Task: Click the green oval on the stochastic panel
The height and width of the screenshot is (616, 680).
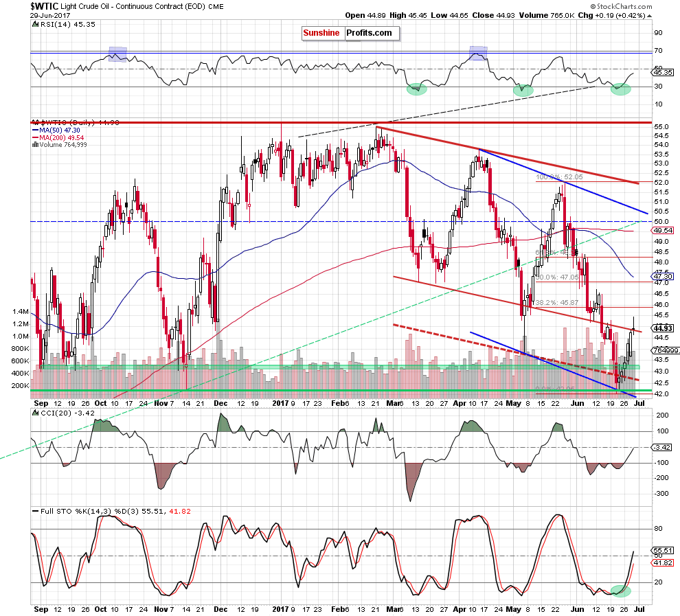Action: 621,590
